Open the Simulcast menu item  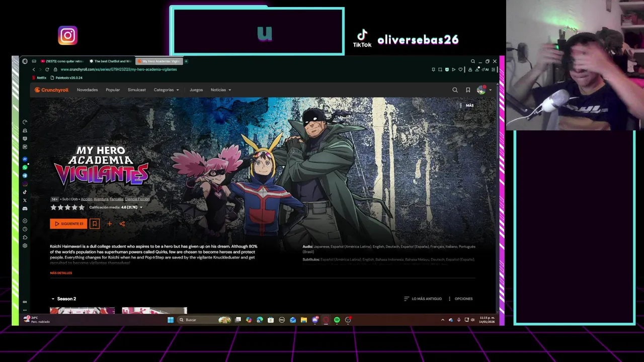click(136, 90)
